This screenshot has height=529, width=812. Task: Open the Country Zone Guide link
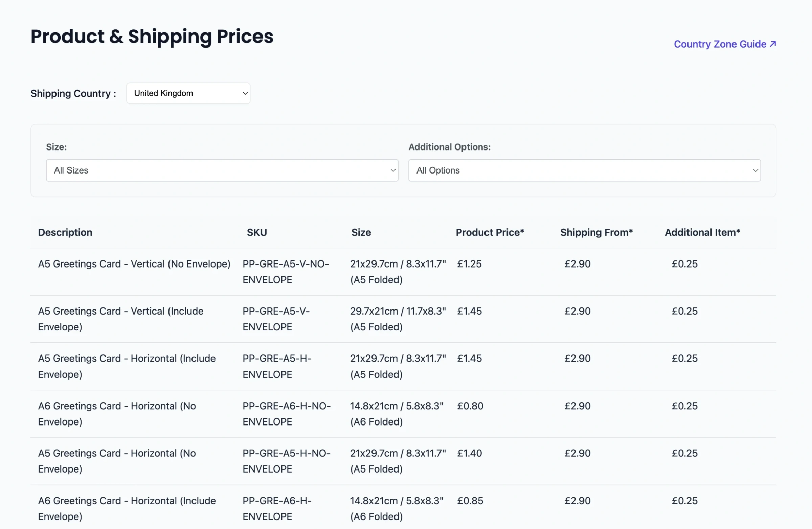click(719, 44)
